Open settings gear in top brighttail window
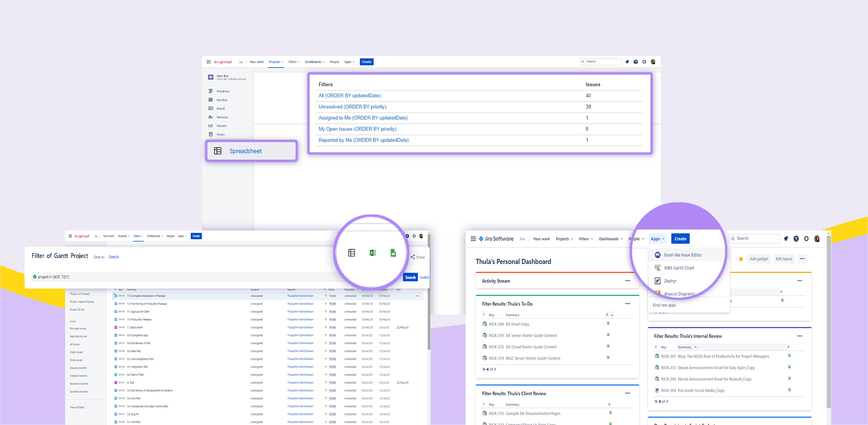Screen dimensions: 868x425 coord(644,62)
